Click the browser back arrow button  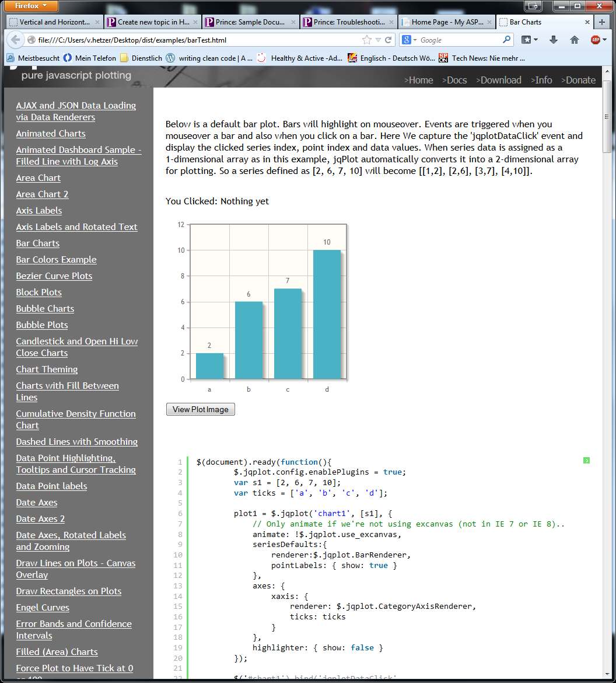[x=15, y=40]
